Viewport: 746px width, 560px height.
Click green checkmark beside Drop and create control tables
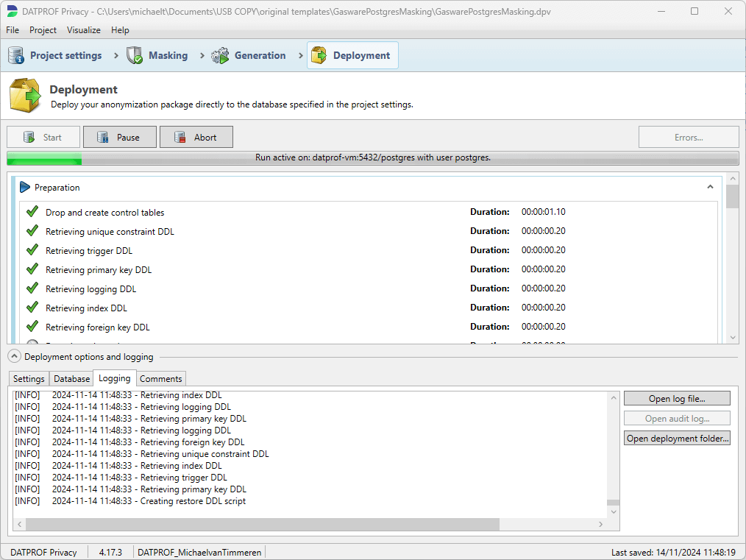click(x=32, y=212)
